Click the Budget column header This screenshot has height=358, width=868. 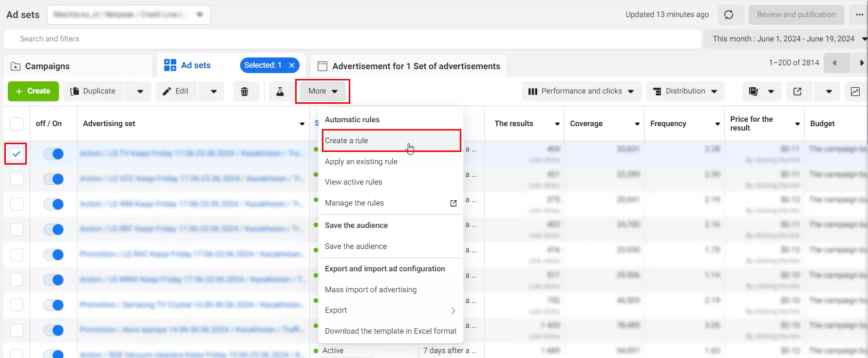822,124
